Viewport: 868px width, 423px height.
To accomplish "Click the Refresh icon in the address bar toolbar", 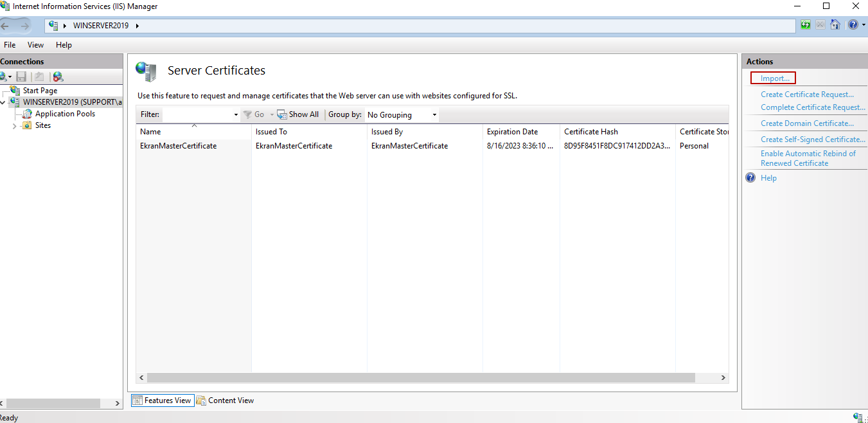I will [806, 24].
